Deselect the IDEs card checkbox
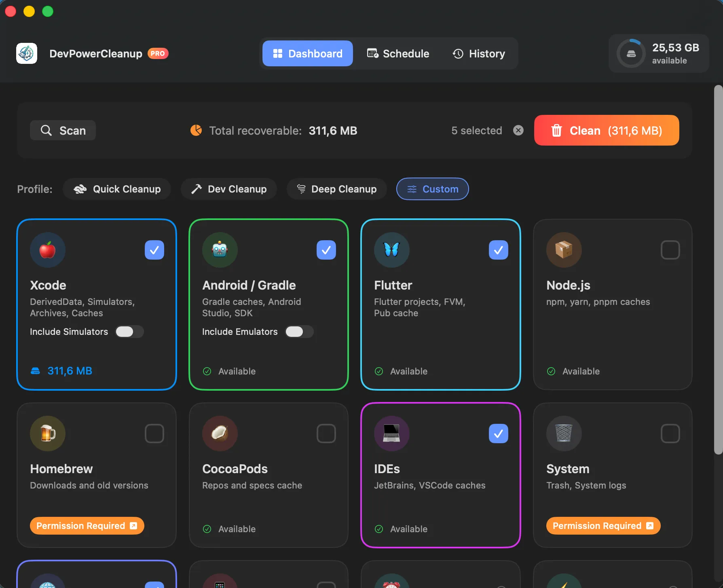The image size is (723, 588). pyautogui.click(x=498, y=434)
